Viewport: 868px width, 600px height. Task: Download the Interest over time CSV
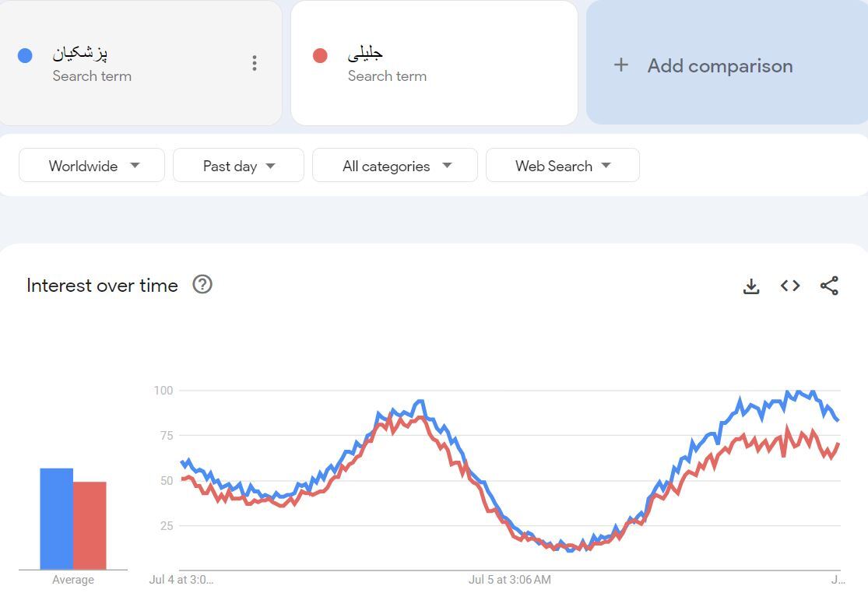coord(750,286)
